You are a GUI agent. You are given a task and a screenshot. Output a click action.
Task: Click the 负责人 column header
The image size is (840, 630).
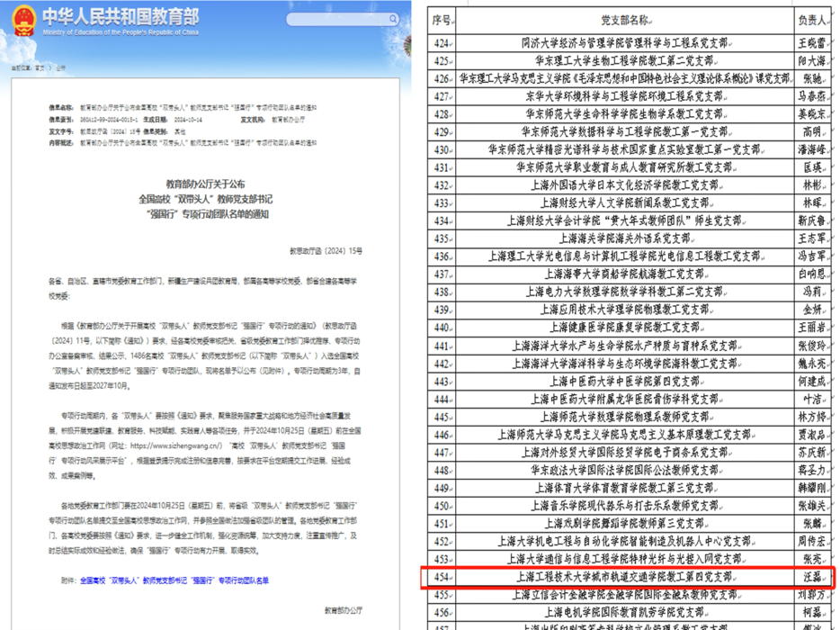811,19
